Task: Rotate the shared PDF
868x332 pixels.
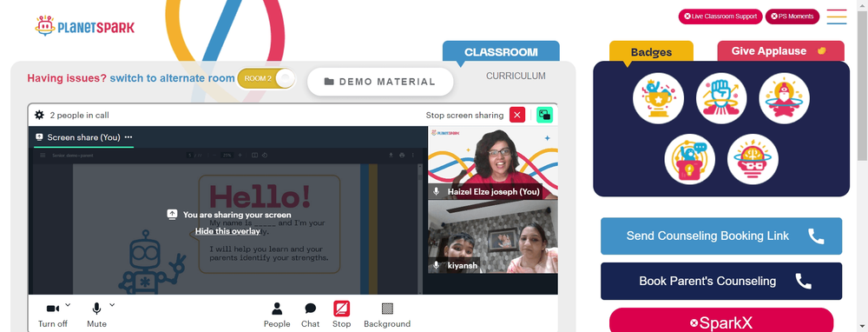Action: click(x=264, y=156)
